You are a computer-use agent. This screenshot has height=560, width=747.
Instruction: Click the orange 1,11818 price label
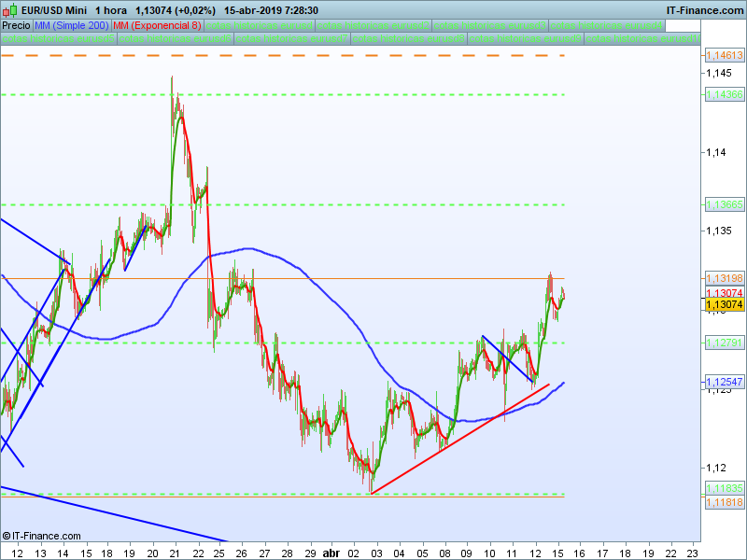click(x=725, y=502)
